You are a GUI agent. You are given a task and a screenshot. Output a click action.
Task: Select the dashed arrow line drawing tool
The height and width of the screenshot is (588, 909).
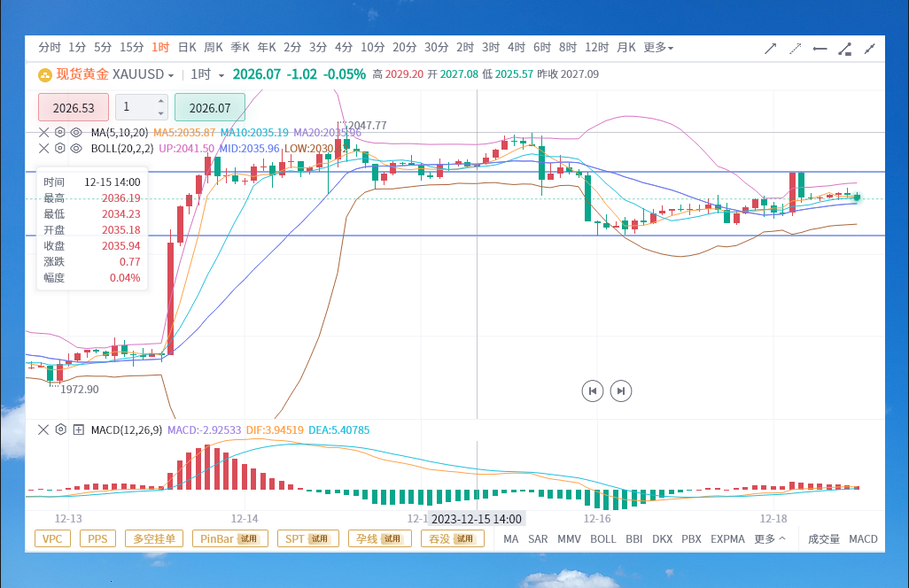(795, 49)
